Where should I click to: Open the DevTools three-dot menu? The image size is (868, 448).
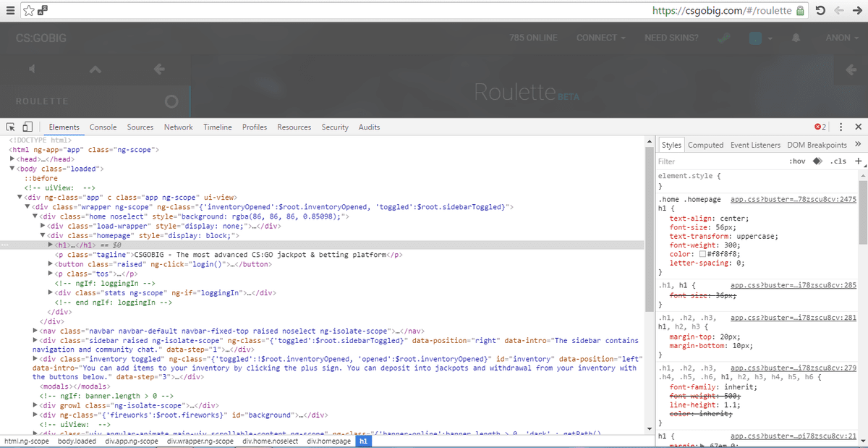pos(841,127)
